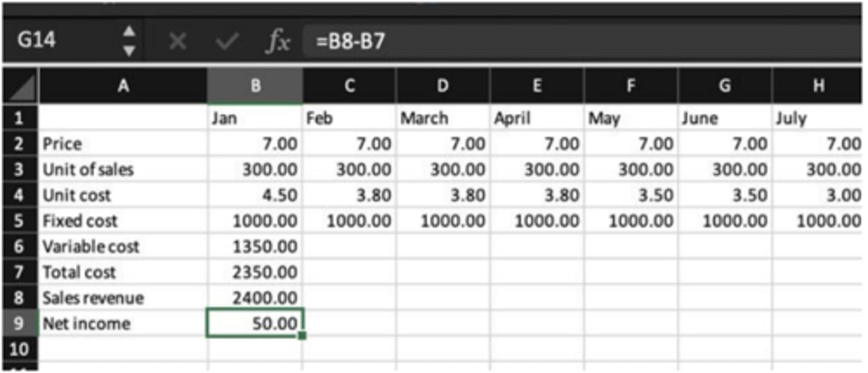The image size is (868, 373).
Task: Select column B header
Action: pyautogui.click(x=255, y=86)
